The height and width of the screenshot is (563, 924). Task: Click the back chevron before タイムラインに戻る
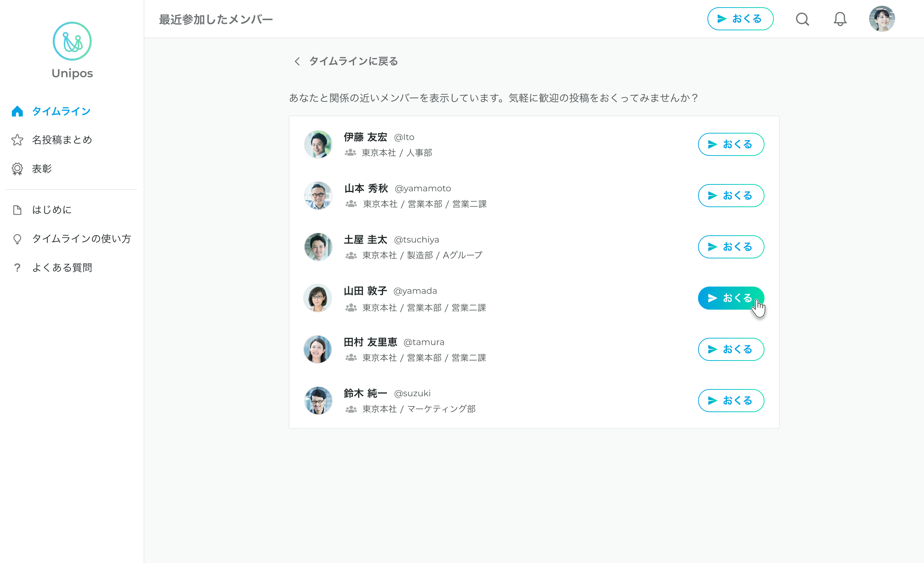[297, 61]
